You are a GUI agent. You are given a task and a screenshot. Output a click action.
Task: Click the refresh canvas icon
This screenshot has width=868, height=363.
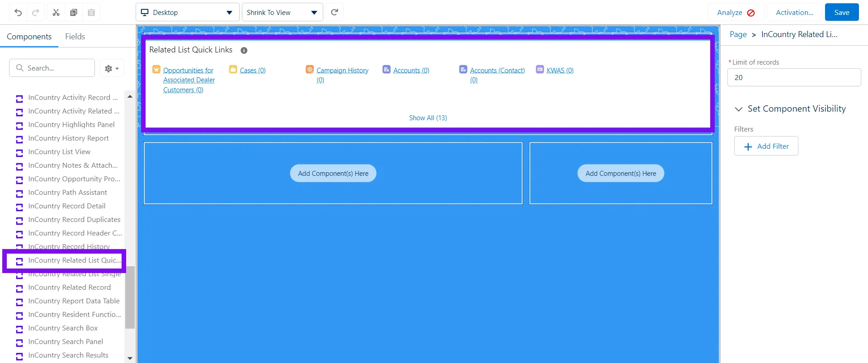pos(335,12)
